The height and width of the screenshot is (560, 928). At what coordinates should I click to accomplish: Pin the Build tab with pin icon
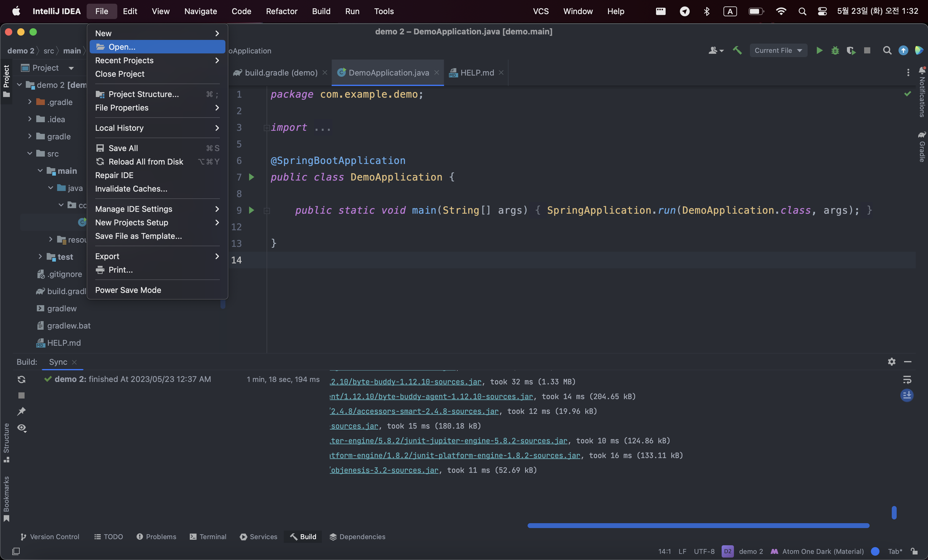[21, 411]
